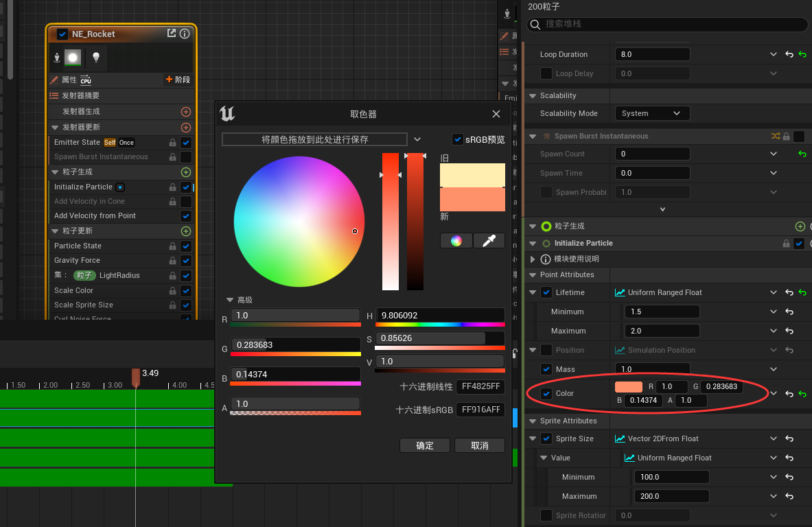Expand the 模块使用说明 row

[533, 259]
